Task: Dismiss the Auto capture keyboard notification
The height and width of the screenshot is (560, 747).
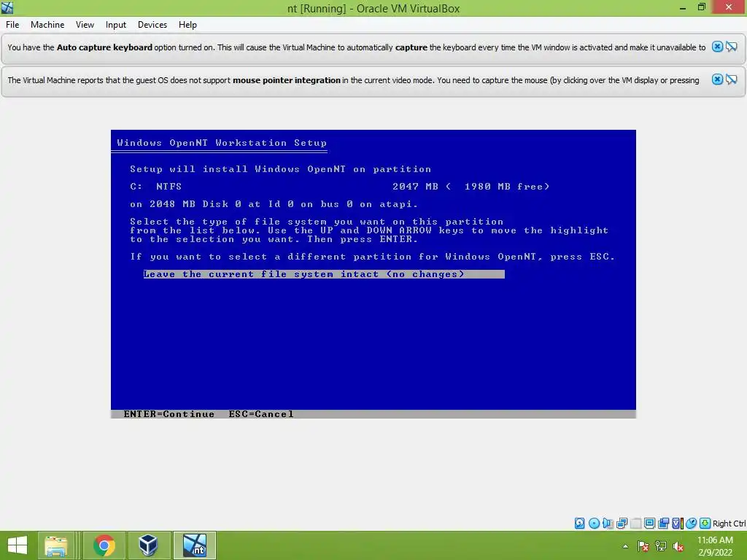Action: click(x=717, y=47)
